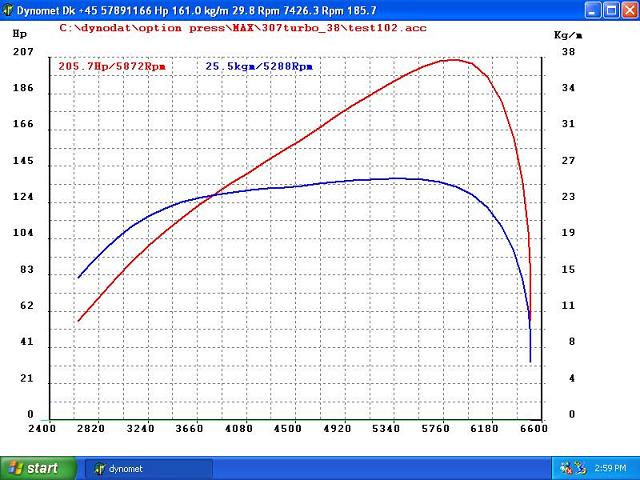Click the 2:59 PM taskbar clock

pos(612,467)
